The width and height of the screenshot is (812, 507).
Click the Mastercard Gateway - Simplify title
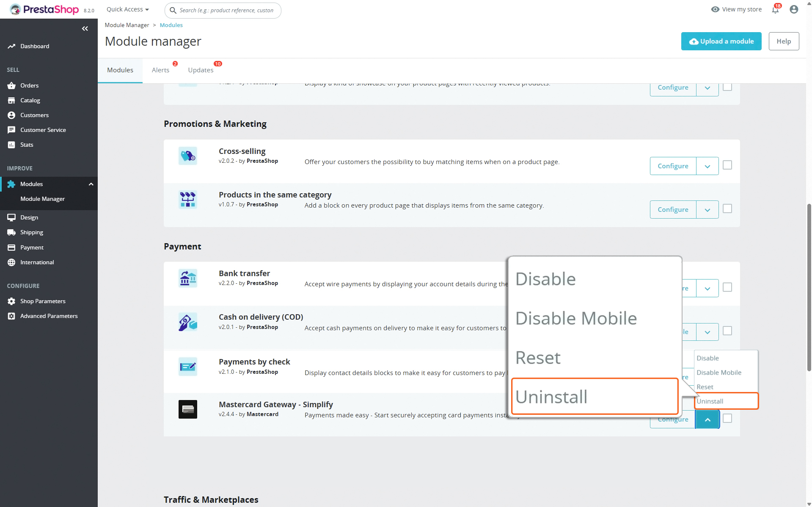point(276,404)
